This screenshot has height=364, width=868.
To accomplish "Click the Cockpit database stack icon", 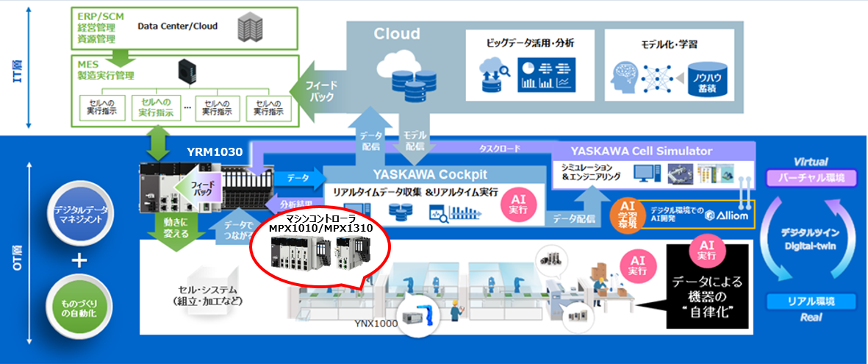I will pos(401,212).
